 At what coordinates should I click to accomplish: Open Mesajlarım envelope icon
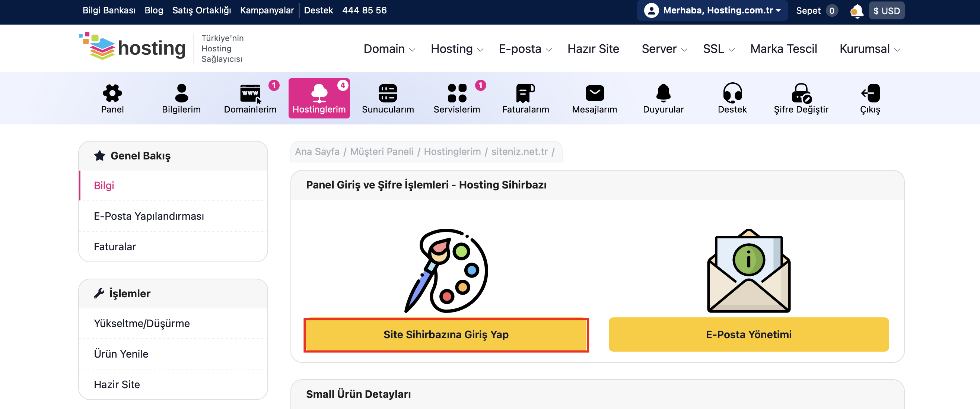[x=594, y=93]
